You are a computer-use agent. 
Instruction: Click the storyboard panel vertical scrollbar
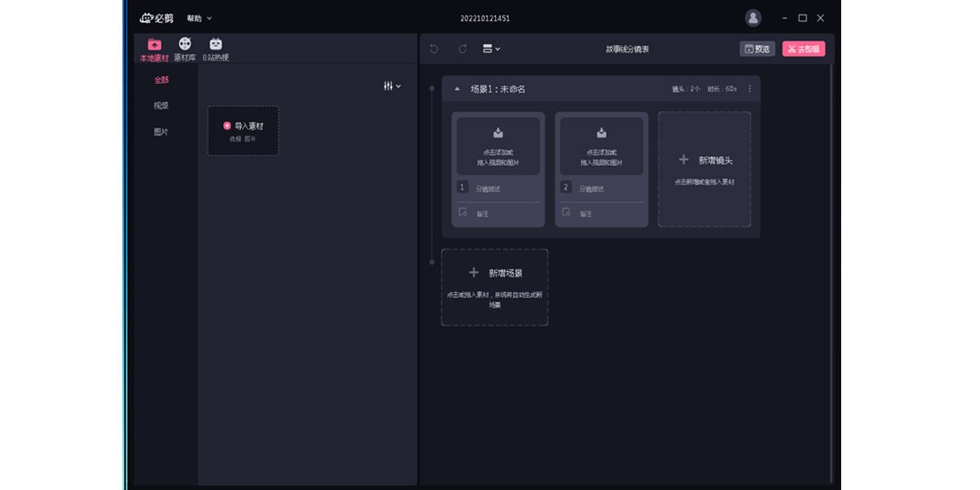coord(832,274)
